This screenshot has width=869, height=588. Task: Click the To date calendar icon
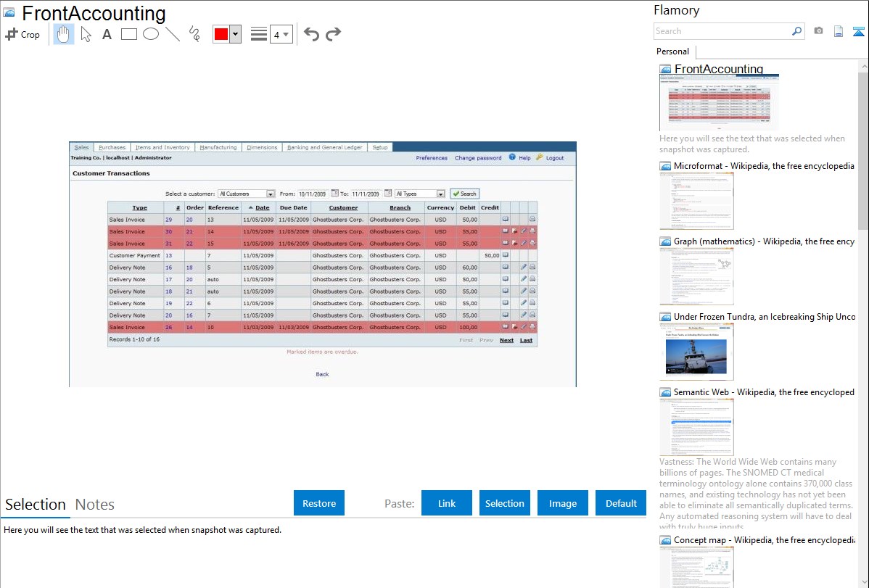(388, 194)
